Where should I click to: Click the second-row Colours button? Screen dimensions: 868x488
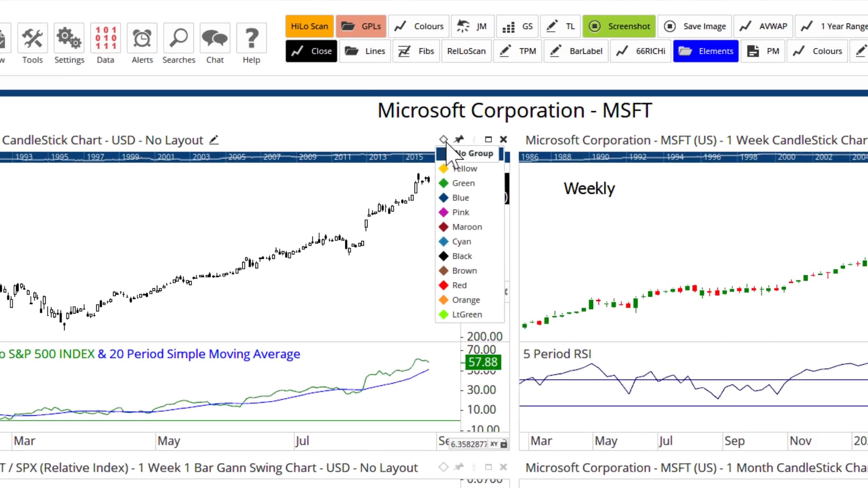(818, 51)
